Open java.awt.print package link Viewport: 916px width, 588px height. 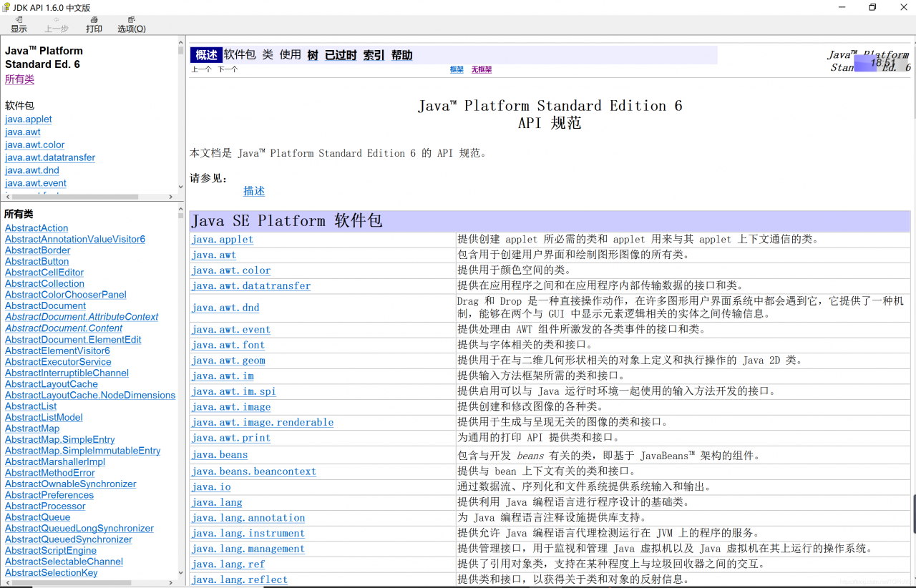point(231,438)
